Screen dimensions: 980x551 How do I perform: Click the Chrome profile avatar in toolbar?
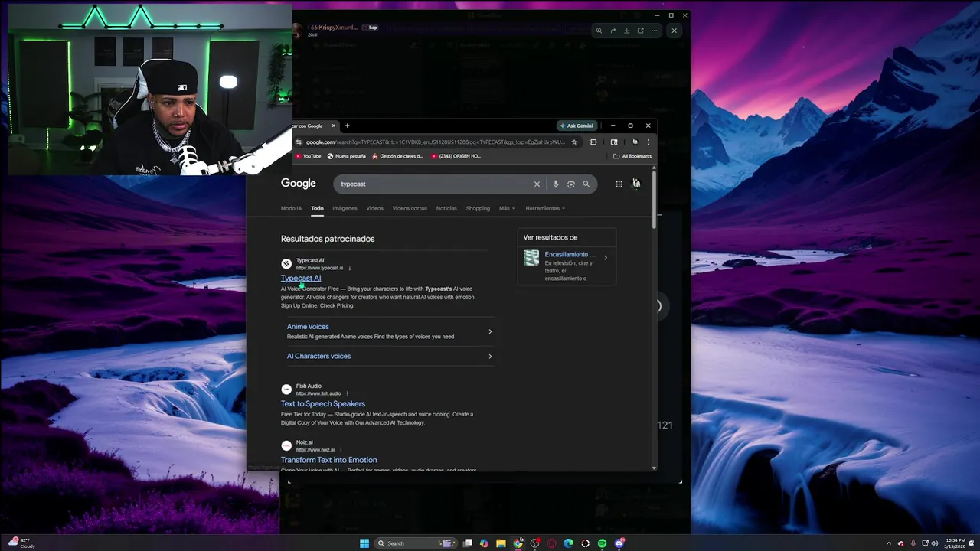[635, 142]
